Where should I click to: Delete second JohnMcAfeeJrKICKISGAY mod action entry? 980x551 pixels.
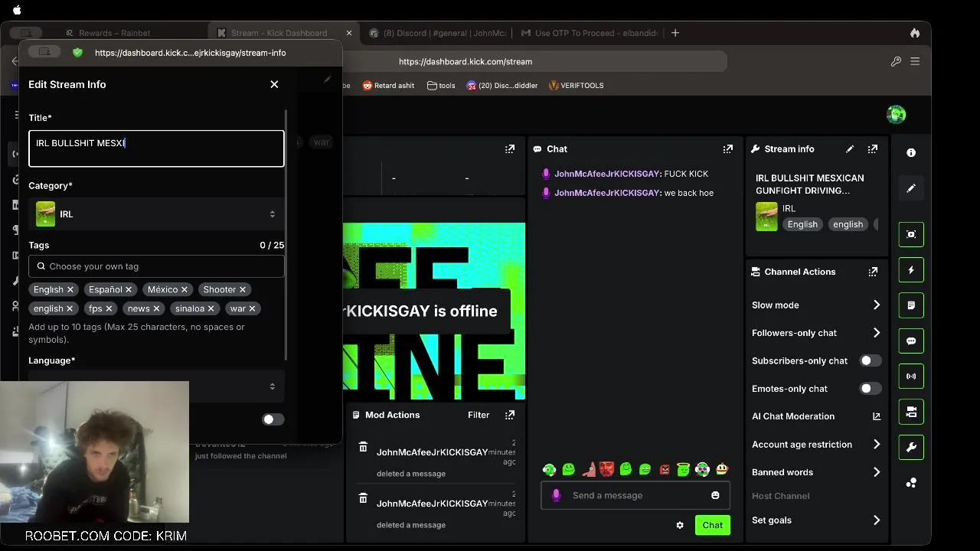(x=363, y=499)
